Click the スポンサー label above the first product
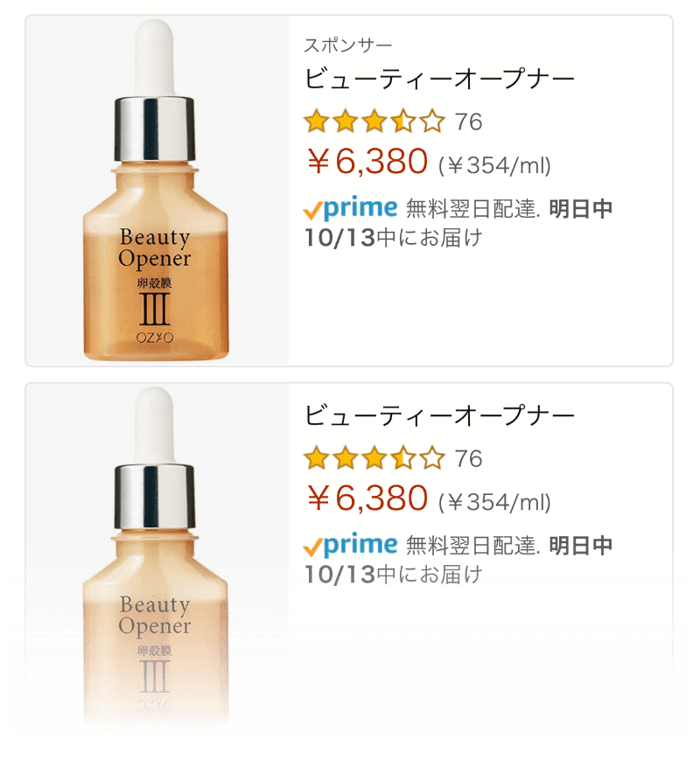This screenshot has height=767, width=700. pyautogui.click(x=348, y=45)
